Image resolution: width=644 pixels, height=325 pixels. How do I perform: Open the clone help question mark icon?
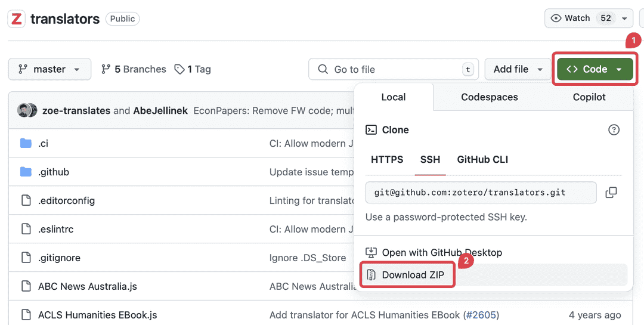(x=614, y=130)
